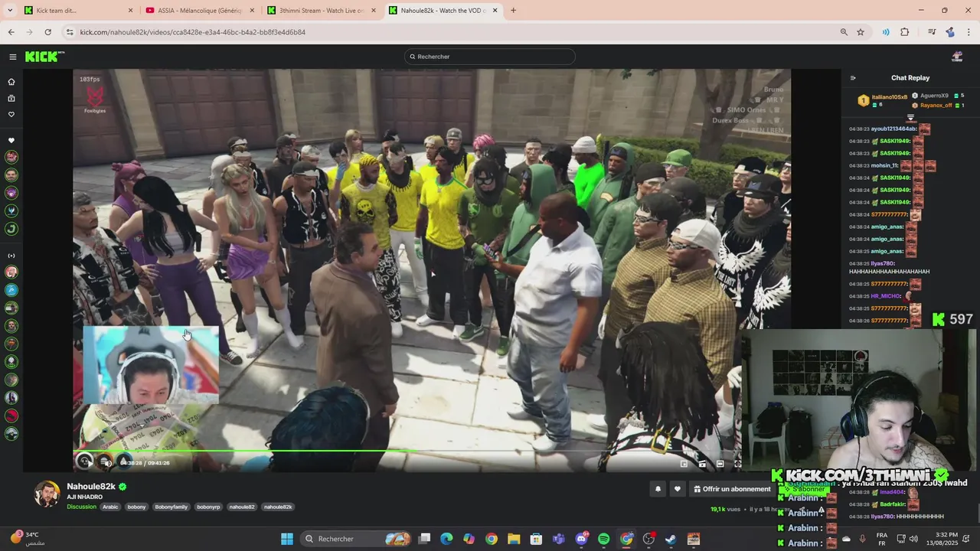Go back in browser history
The width and height of the screenshot is (980, 551).
[11, 32]
